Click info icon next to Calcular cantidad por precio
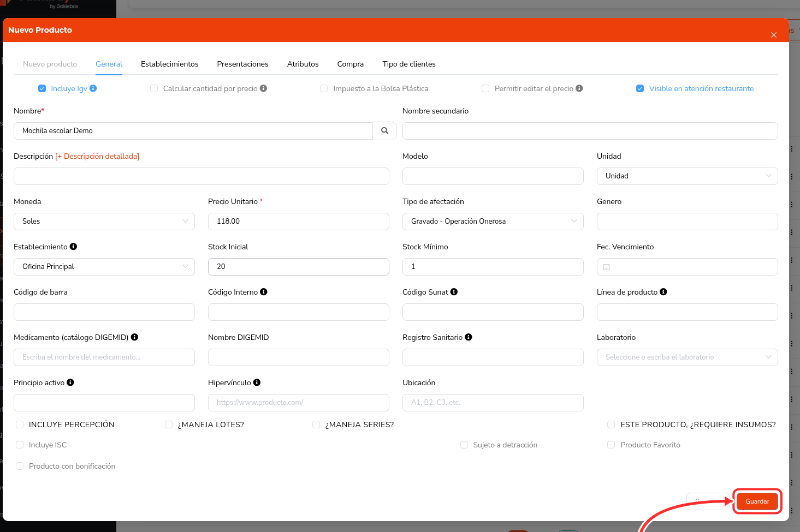The width and height of the screenshot is (800, 532). [263, 88]
